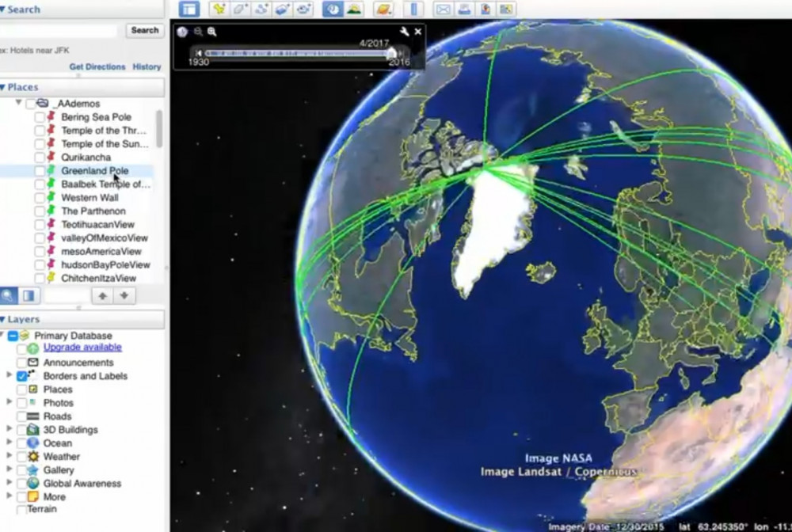Click the time slider zoom in magnifier
Viewport: 792px width, 532px height.
[x=212, y=32]
